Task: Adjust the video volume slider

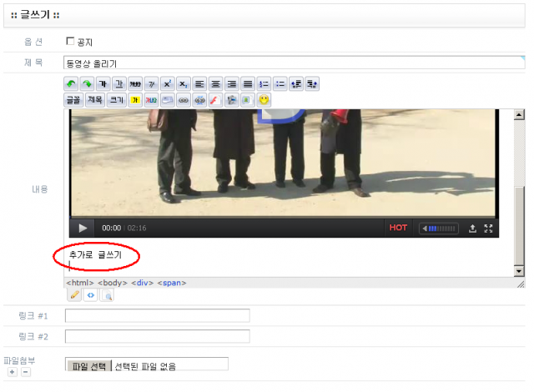Action: pyautogui.click(x=440, y=228)
